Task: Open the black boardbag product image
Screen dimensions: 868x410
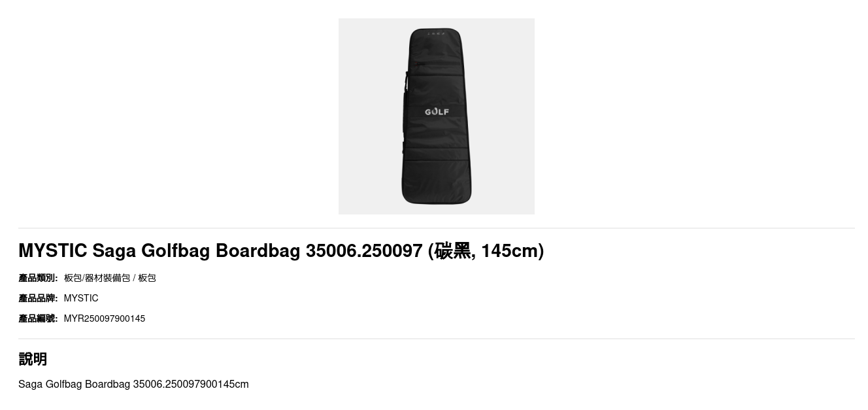Action: 436,116
